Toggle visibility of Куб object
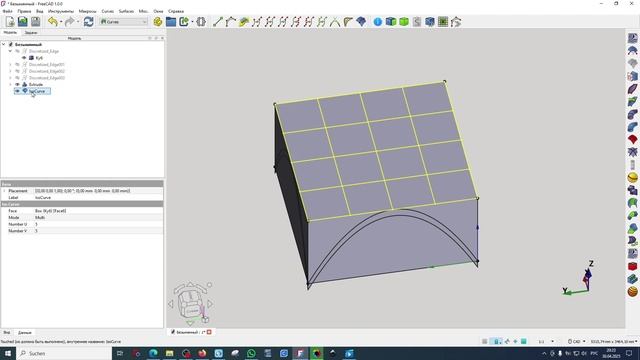The image size is (640, 360). (x=24, y=58)
